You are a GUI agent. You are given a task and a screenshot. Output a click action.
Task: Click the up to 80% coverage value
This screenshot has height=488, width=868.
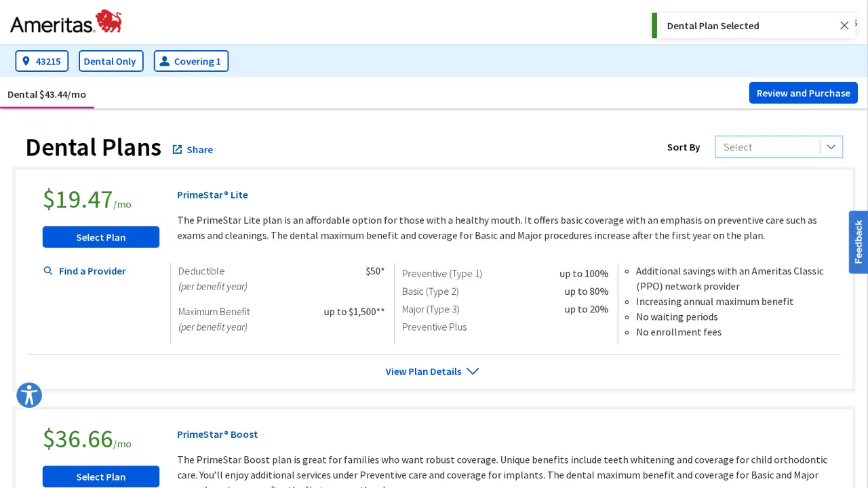coord(587,291)
